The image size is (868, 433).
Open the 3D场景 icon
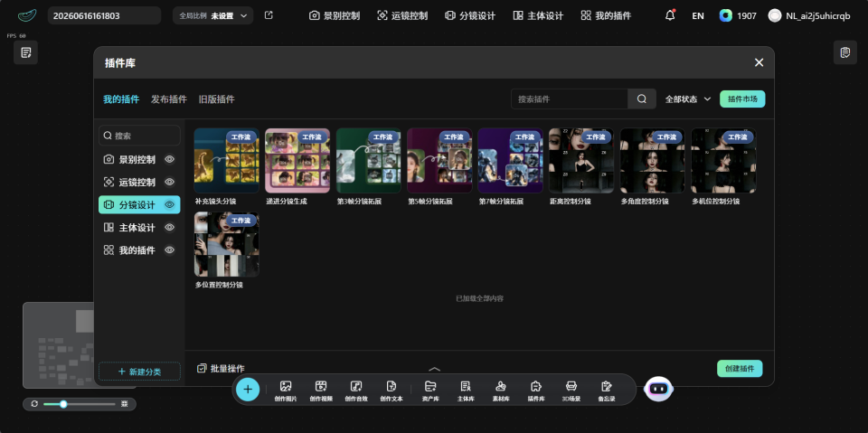(x=571, y=387)
